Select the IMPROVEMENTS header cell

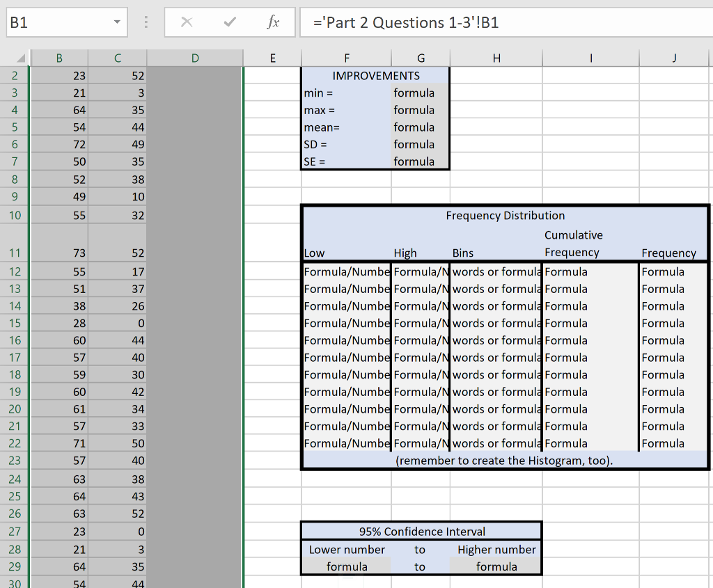375,75
